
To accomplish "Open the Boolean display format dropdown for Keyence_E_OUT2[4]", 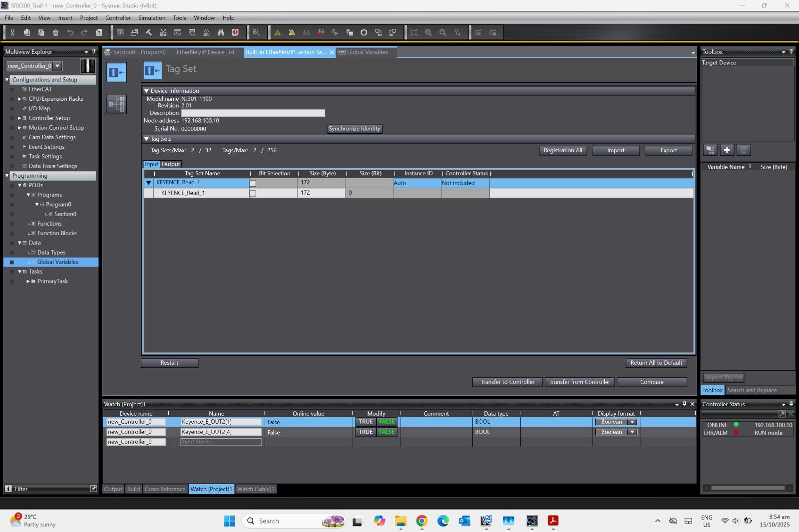I will click(632, 432).
